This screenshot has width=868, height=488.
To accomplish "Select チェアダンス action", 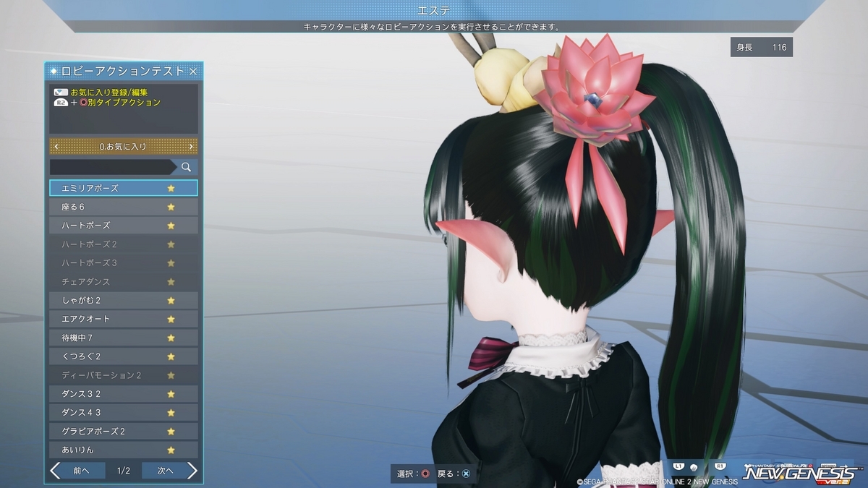I will coord(124,281).
